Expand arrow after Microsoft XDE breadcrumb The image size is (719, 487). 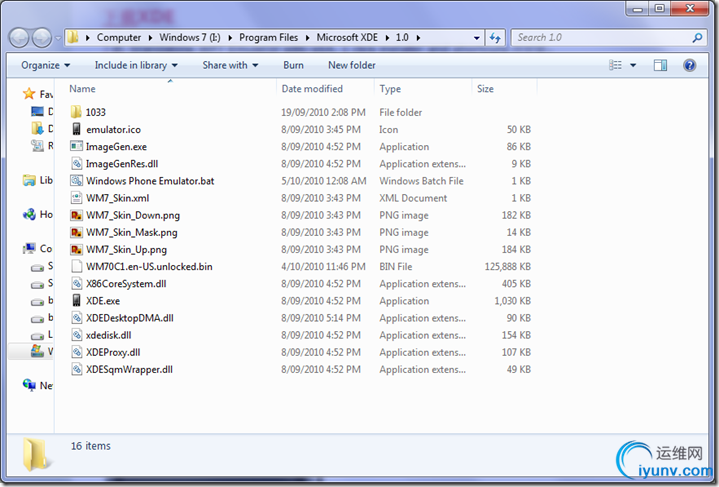[x=387, y=38]
